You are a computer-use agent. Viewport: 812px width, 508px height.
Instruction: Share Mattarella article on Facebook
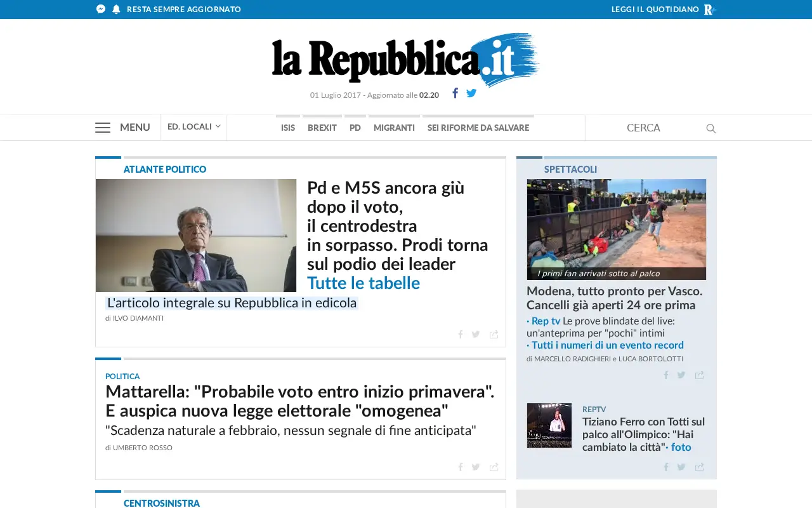461,467
